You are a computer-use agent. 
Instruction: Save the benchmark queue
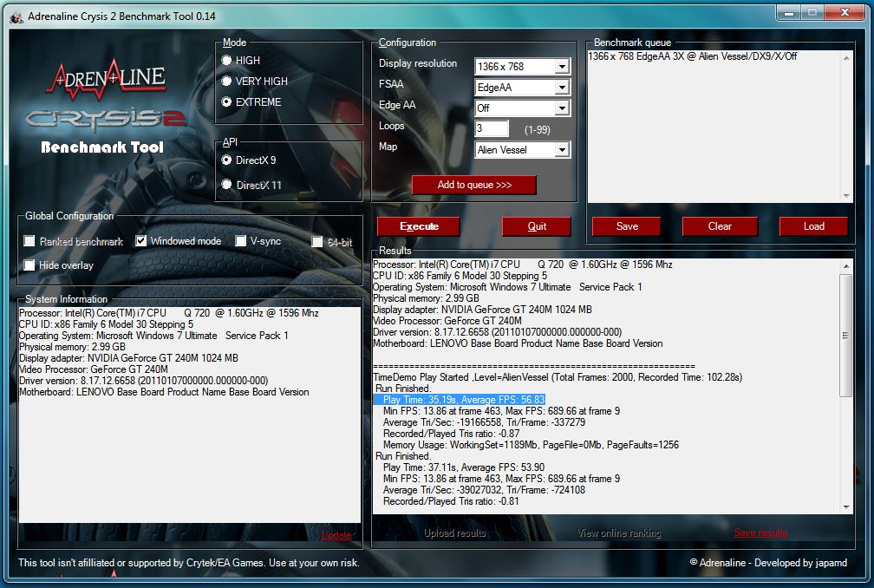[627, 226]
